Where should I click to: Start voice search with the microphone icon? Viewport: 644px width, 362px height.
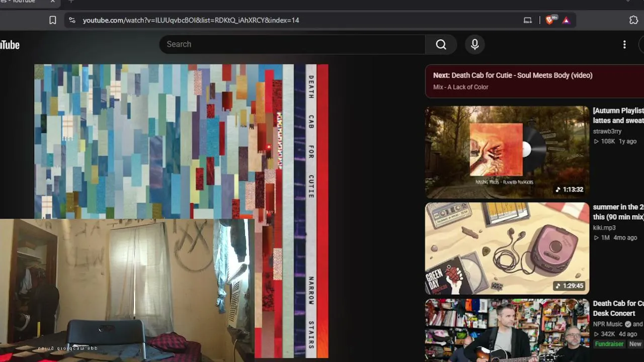tap(474, 44)
